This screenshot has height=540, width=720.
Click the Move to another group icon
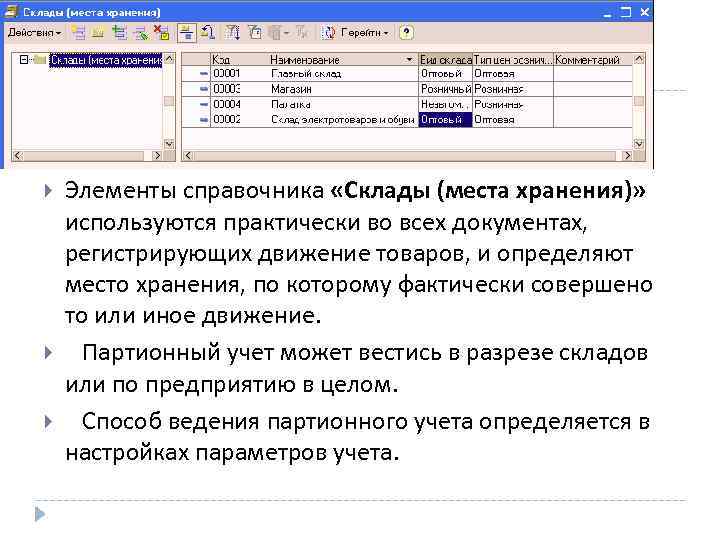tap(208, 33)
